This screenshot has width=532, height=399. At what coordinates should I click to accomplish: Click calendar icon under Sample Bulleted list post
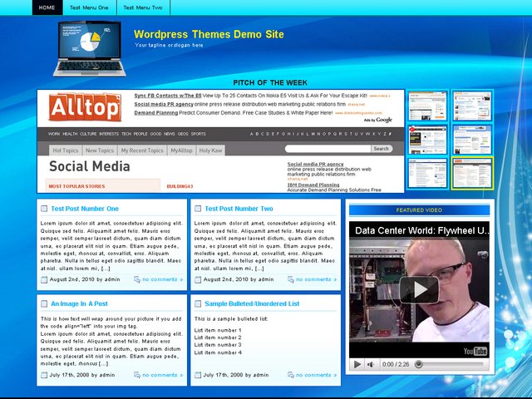pos(198,375)
